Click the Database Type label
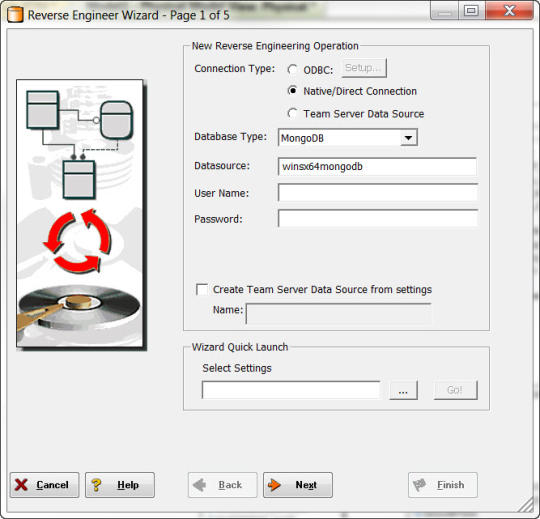This screenshot has width=540, height=519. pyautogui.click(x=230, y=137)
